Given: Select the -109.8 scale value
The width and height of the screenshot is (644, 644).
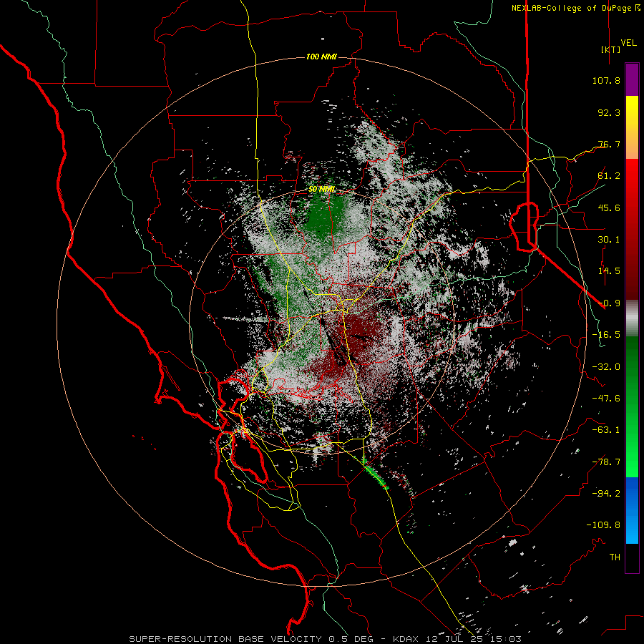Looking at the screenshot, I should [603, 525].
